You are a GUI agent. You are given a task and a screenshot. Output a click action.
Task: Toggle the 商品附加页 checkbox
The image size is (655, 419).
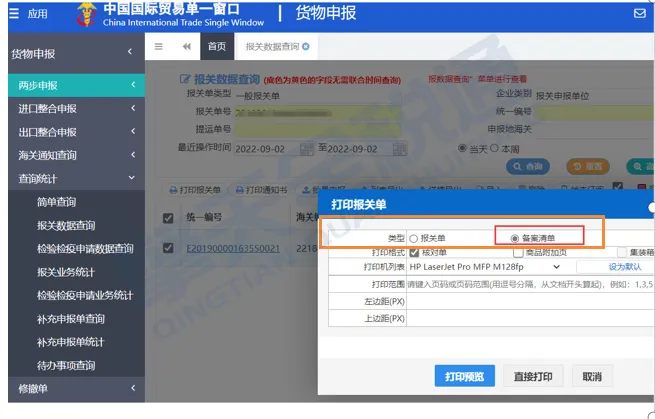pyautogui.click(x=518, y=252)
